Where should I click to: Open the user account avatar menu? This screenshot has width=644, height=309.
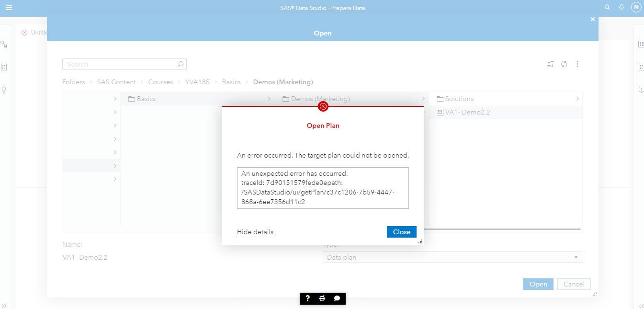(x=636, y=7)
